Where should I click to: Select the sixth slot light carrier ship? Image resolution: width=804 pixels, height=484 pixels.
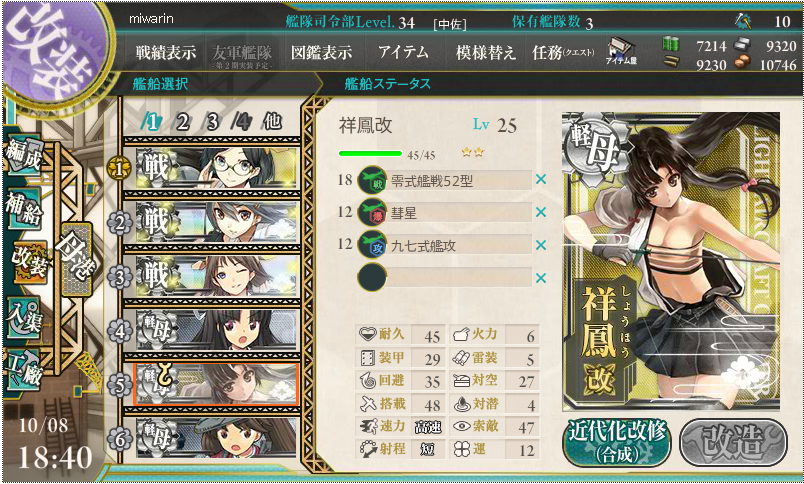(216, 438)
